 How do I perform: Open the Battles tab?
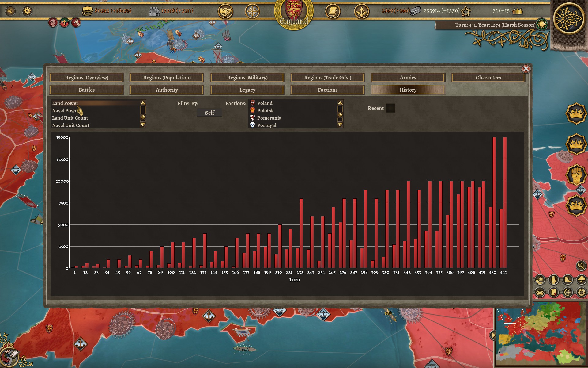(x=87, y=90)
